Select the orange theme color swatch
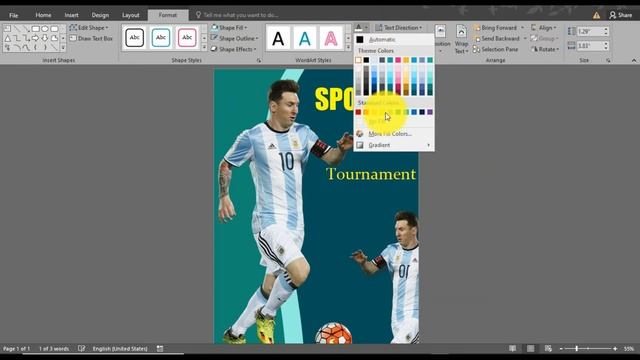640x360 pixels. [x=406, y=60]
